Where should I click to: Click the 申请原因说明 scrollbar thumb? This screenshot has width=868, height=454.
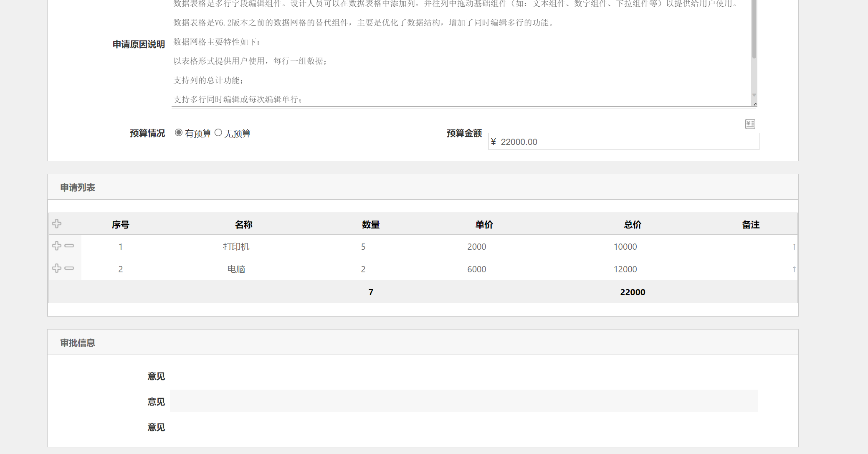pos(754,29)
